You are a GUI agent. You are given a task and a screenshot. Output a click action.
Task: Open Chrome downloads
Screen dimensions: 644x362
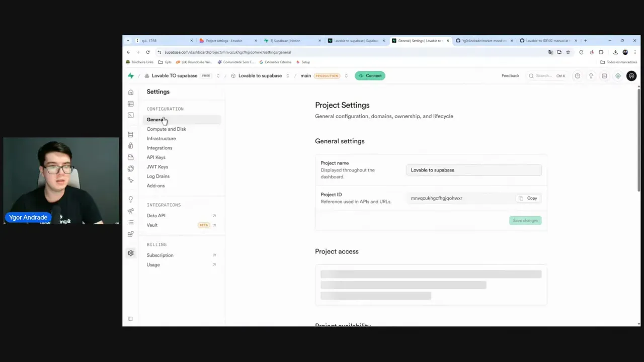coord(615,52)
